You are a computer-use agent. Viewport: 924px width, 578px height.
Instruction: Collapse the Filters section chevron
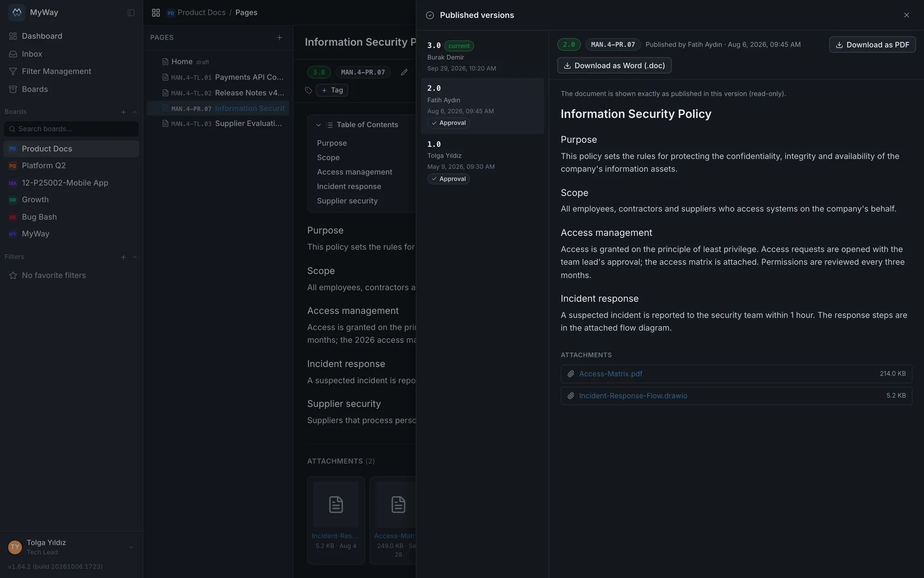click(134, 257)
